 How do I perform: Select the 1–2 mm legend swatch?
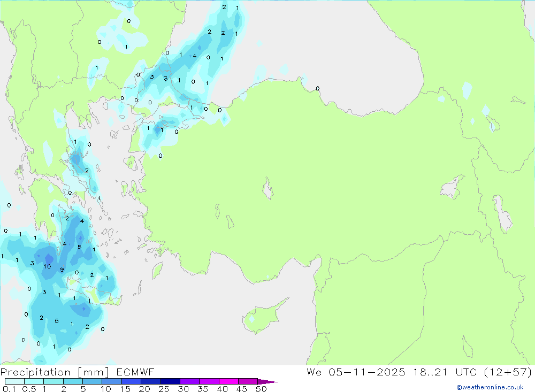(x=53, y=381)
